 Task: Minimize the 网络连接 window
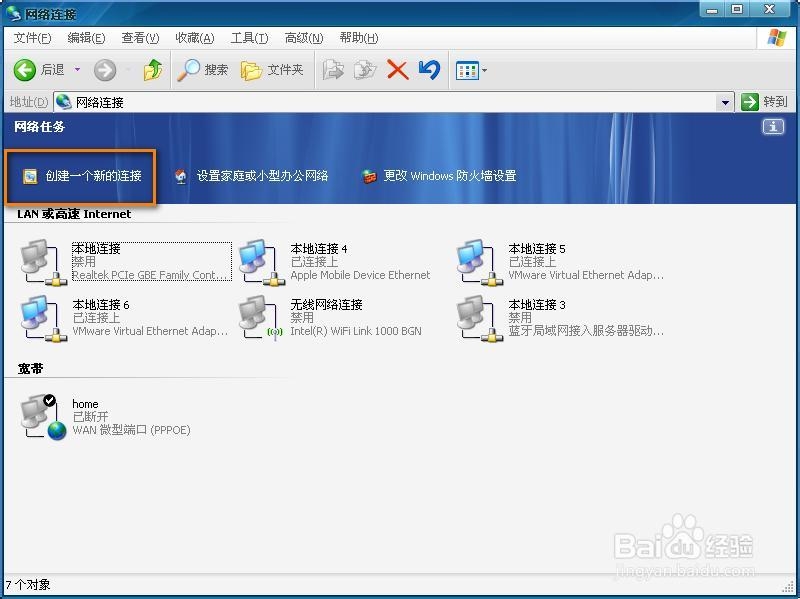tap(712, 10)
